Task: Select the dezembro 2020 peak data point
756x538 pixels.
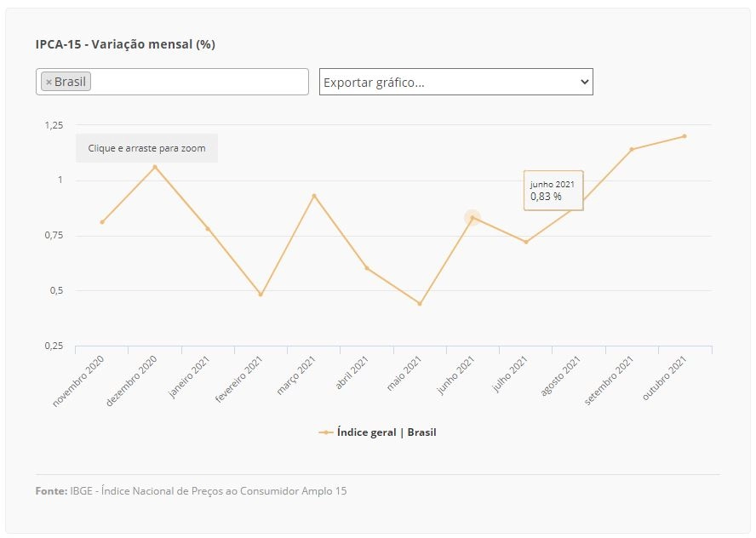Action: point(155,167)
